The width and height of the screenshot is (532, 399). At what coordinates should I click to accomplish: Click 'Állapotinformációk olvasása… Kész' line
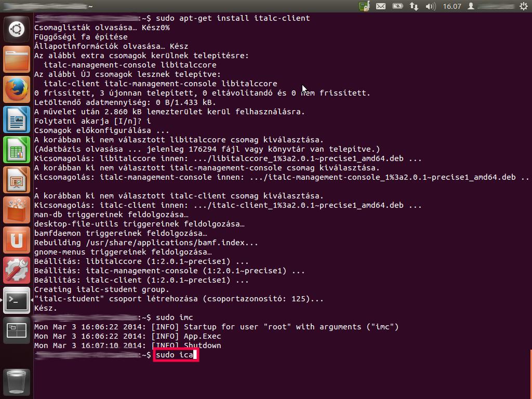(111, 46)
